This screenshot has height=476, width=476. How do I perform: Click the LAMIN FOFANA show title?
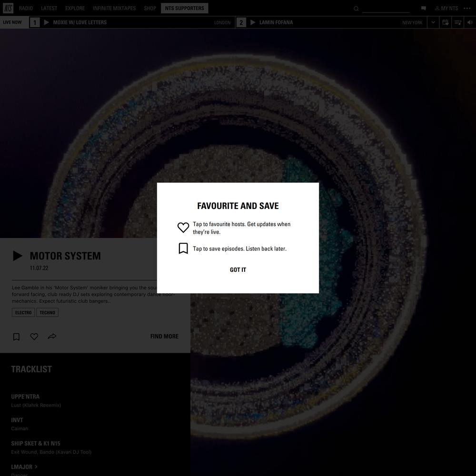click(x=276, y=22)
